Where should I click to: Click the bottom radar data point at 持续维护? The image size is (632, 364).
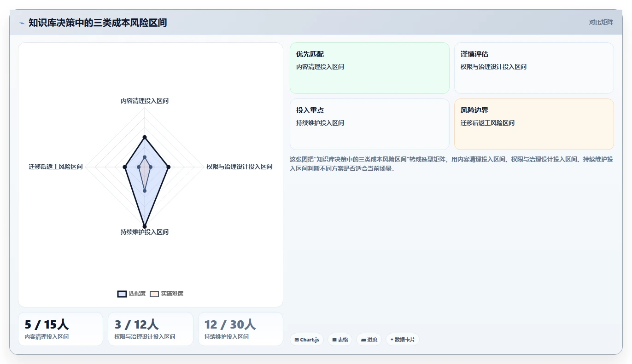[145, 226]
